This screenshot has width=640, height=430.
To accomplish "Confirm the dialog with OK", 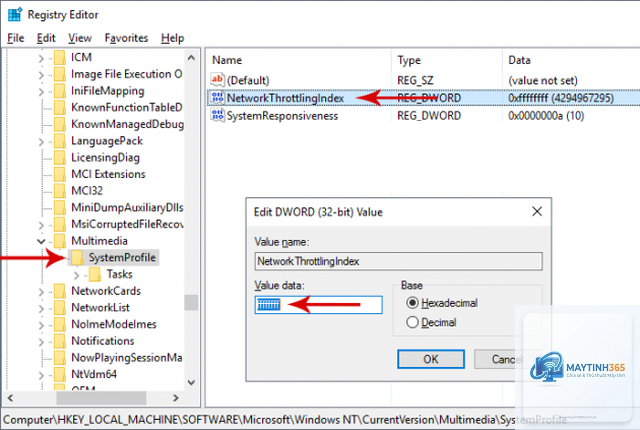I will click(x=431, y=359).
